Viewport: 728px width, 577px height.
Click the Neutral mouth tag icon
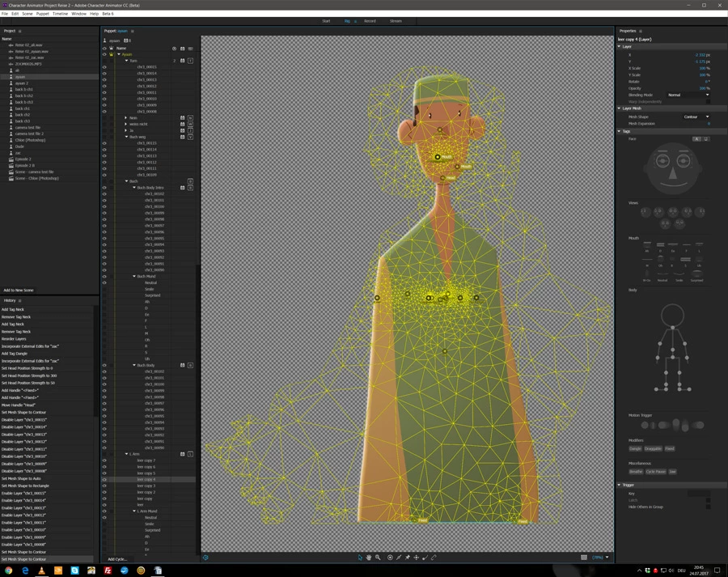click(662, 275)
